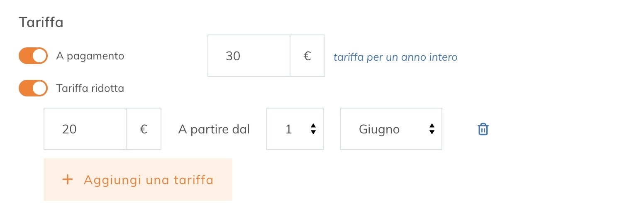Click the plus icon in Aggiungi una tariffa

[x=67, y=180]
